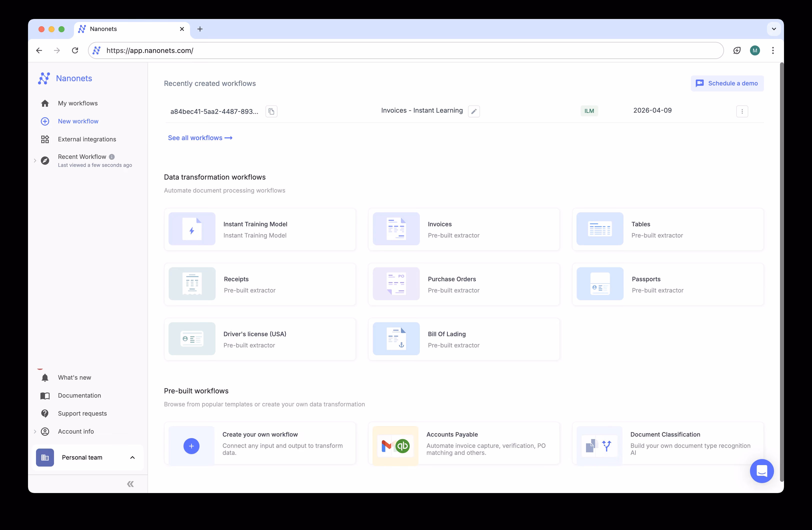Image resolution: width=812 pixels, height=530 pixels.
Task: Open What's new menu item
Action: click(x=74, y=378)
